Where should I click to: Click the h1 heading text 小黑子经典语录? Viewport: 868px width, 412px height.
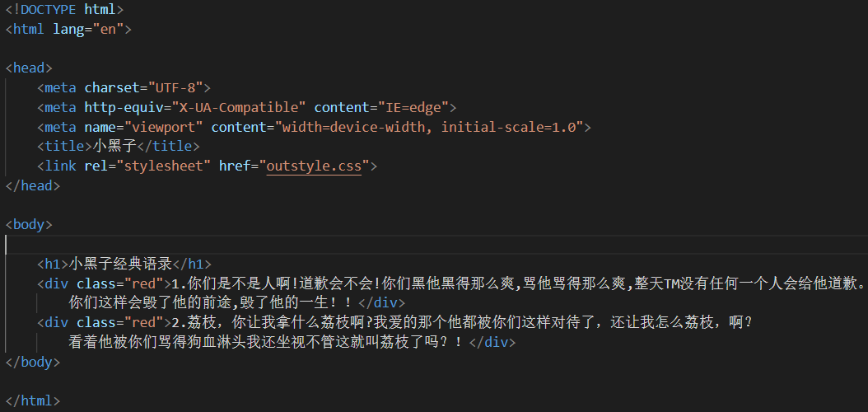120,265
